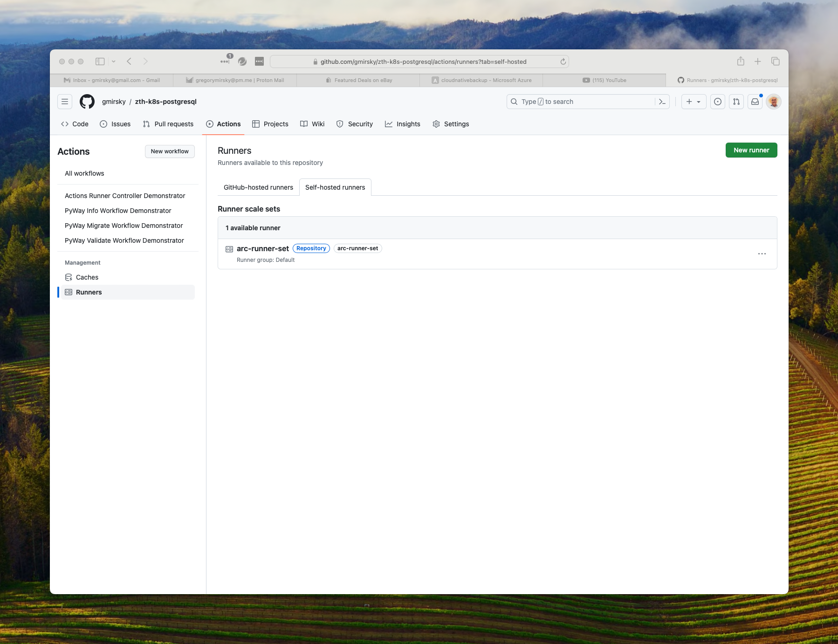The image size is (838, 644).
Task: Select Runners under Management
Action: [128, 292]
